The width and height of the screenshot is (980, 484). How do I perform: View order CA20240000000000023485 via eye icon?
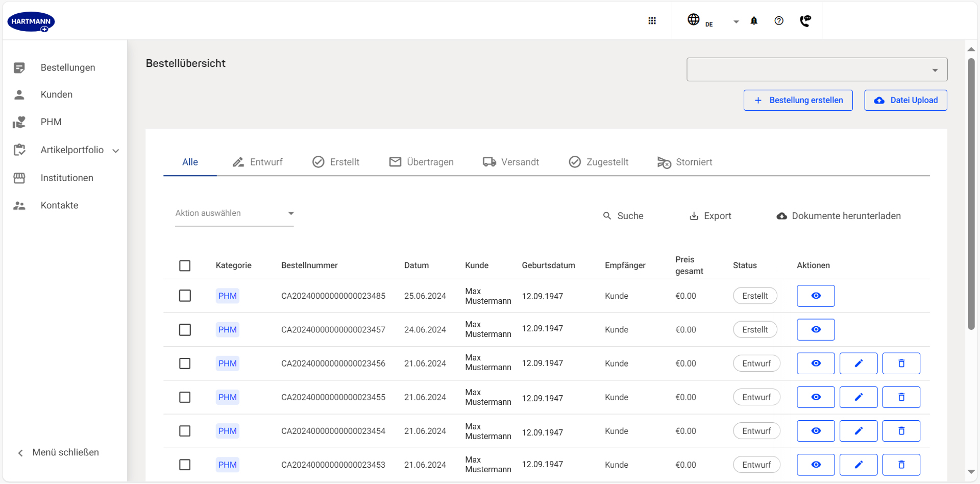tap(815, 296)
